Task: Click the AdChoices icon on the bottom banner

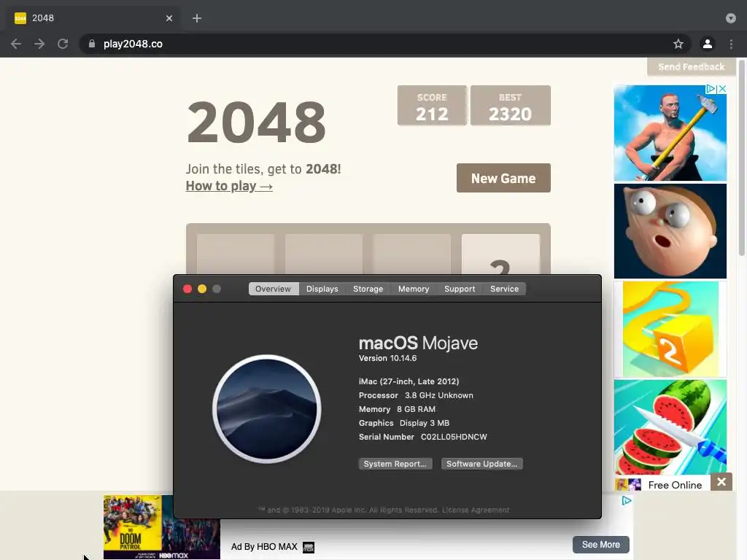Action: pyautogui.click(x=627, y=500)
